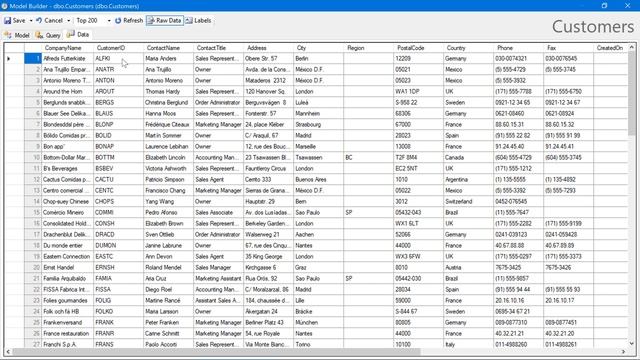Select the Peter Franken contact cell
640x360 pixels.
pos(169,322)
